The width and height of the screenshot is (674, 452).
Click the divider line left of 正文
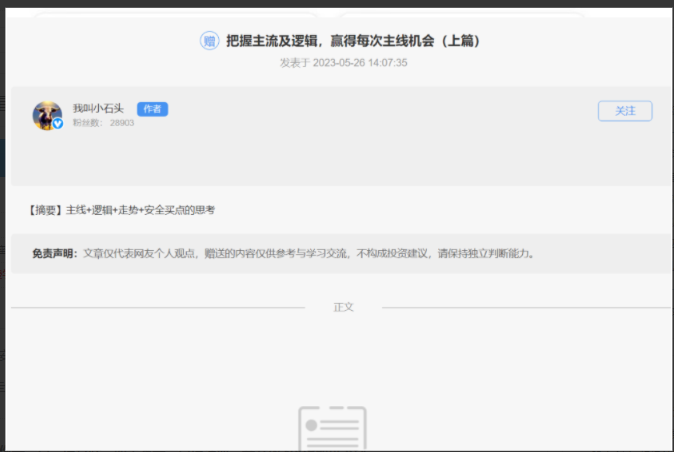click(x=160, y=307)
